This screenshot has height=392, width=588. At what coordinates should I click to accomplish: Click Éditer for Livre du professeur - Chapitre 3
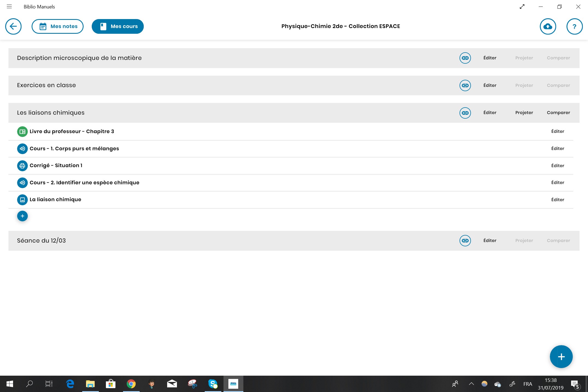tap(558, 131)
